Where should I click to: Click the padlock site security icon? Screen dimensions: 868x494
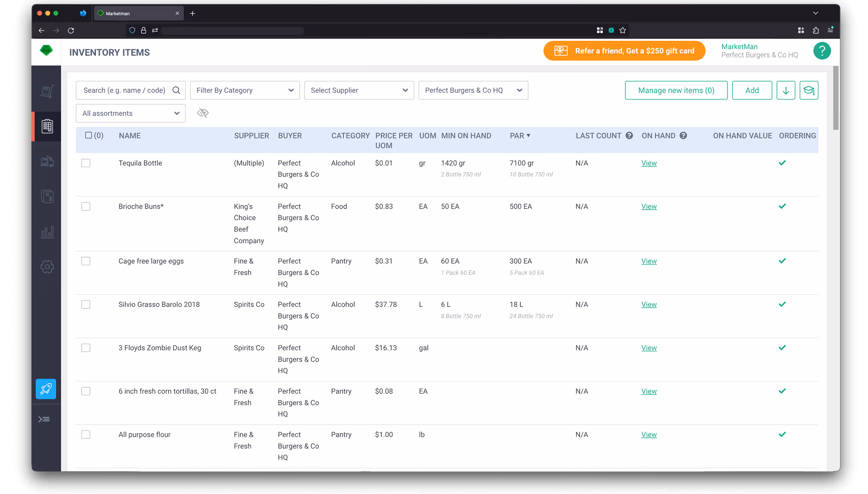click(144, 30)
